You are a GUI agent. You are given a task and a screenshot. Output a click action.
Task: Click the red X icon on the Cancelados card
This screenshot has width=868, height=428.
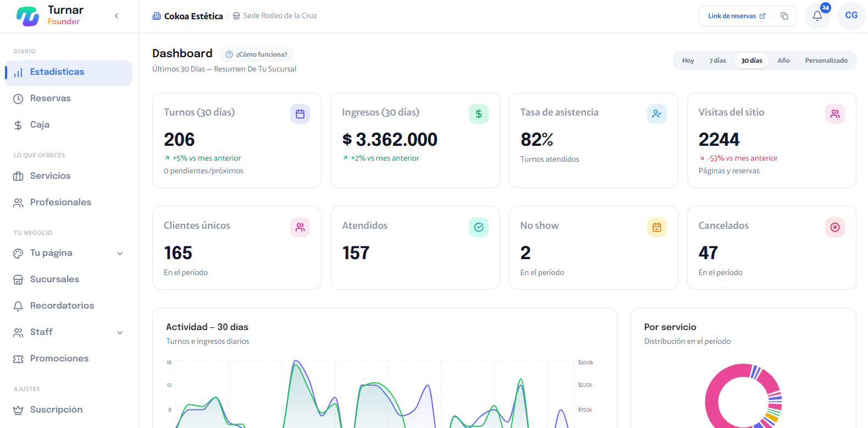click(835, 227)
